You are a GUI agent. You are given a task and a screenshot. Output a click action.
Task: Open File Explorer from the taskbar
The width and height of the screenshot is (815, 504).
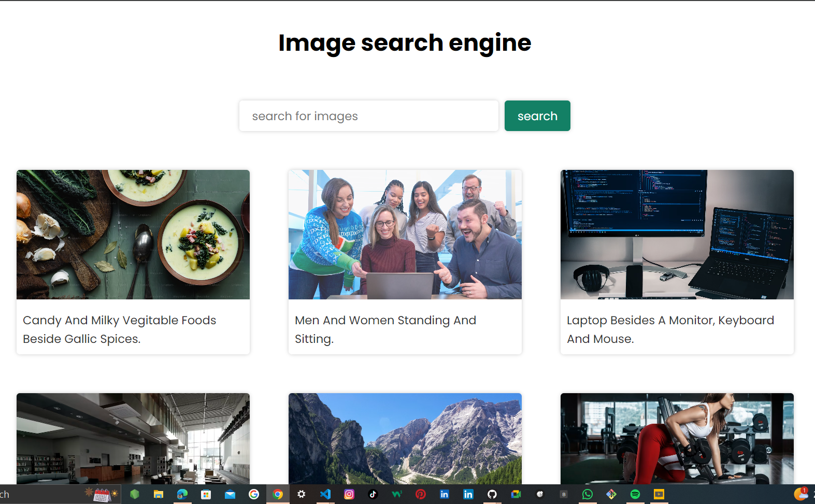click(159, 494)
